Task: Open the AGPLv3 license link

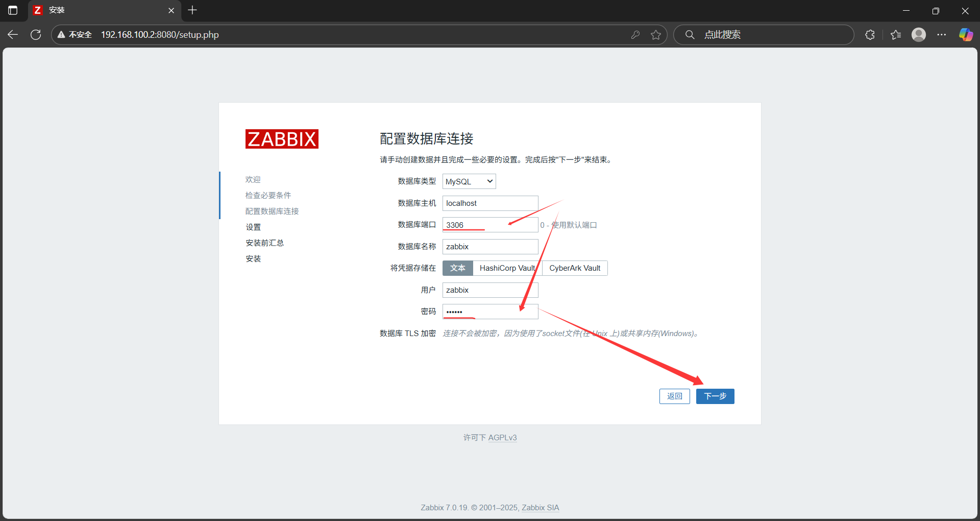Action: 502,438
